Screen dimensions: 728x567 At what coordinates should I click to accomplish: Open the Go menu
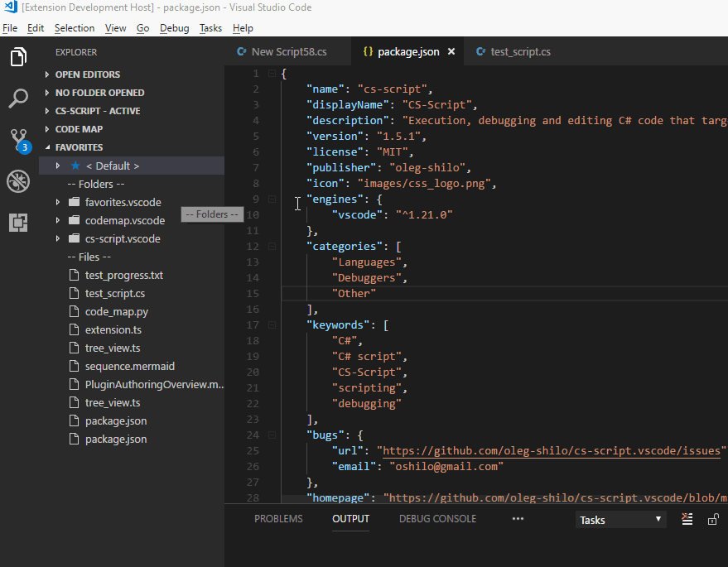click(x=142, y=28)
